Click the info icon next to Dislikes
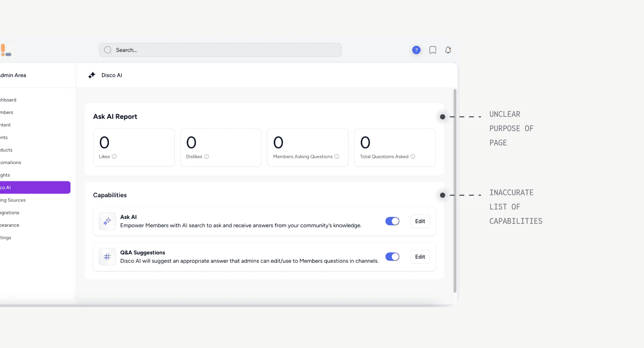The height and width of the screenshot is (348, 644). (x=206, y=157)
